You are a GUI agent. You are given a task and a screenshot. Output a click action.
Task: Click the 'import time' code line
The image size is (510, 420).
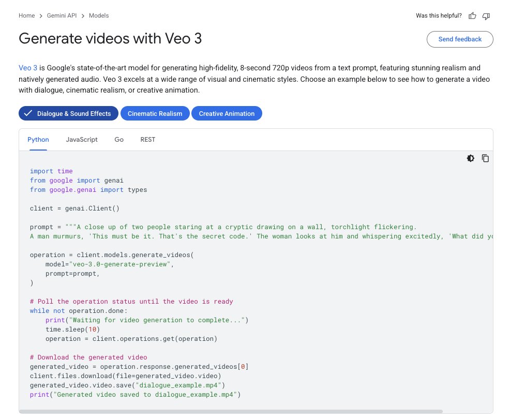[51, 171]
